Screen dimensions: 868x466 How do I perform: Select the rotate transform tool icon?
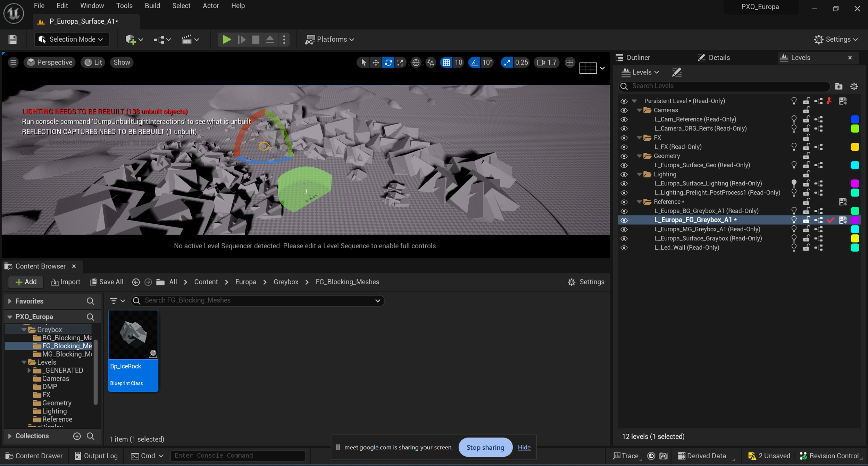pos(388,63)
